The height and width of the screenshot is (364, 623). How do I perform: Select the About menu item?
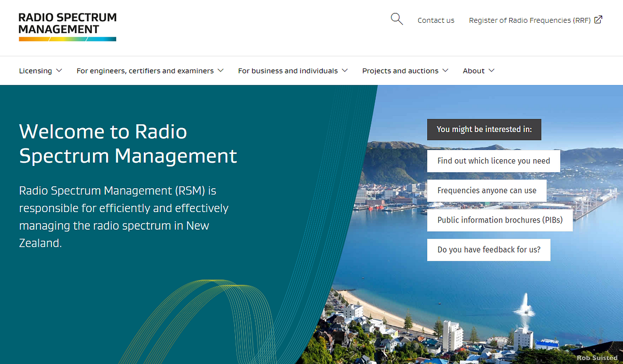coord(475,71)
